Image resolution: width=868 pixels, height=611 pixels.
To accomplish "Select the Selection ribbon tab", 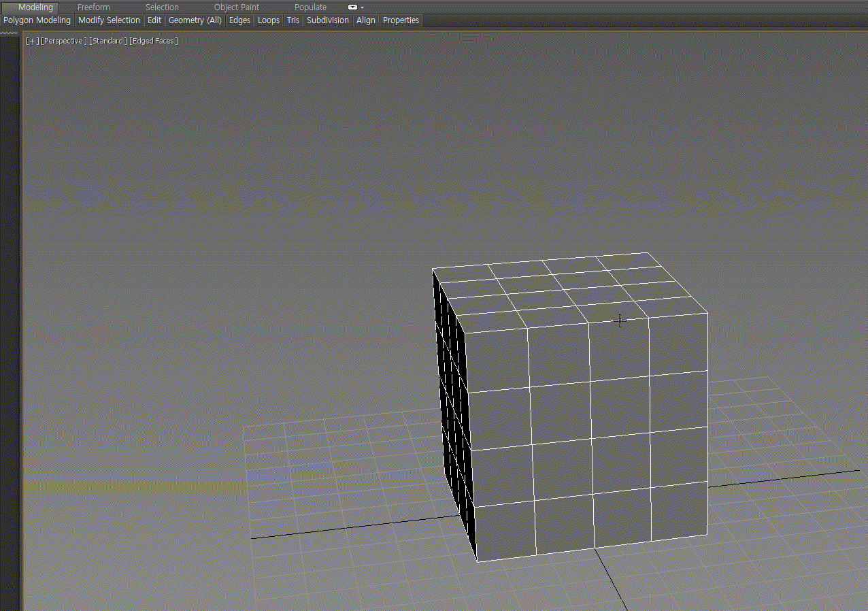I will [162, 7].
